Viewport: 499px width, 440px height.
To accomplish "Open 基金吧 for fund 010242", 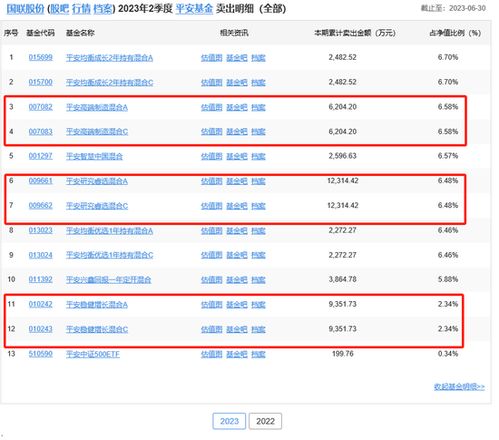I will pos(237,304).
